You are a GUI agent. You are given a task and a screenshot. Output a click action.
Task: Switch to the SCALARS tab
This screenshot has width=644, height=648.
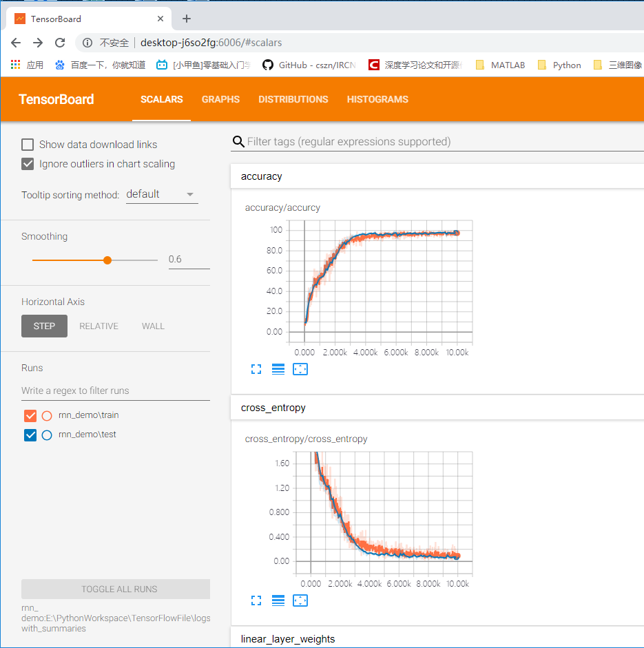tap(161, 99)
